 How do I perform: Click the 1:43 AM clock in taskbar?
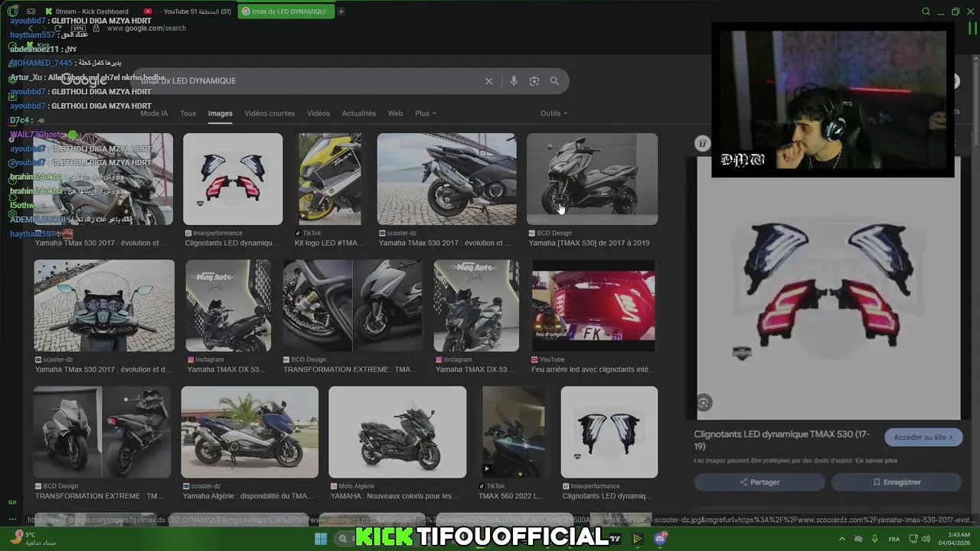click(959, 535)
